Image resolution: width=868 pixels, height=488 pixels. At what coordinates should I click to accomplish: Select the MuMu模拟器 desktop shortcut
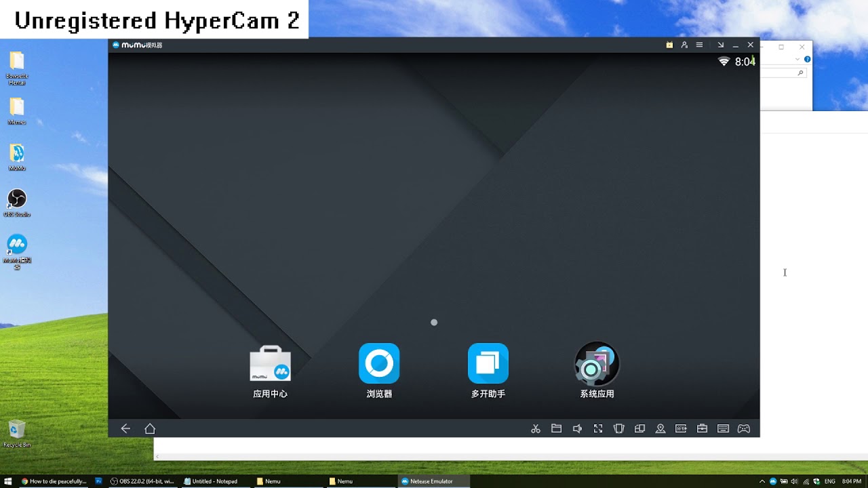(x=17, y=251)
